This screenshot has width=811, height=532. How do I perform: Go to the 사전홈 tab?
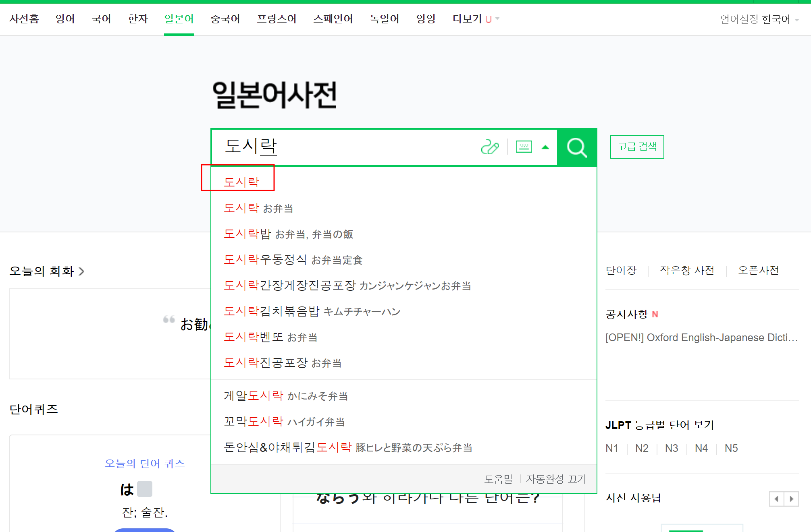[24, 19]
